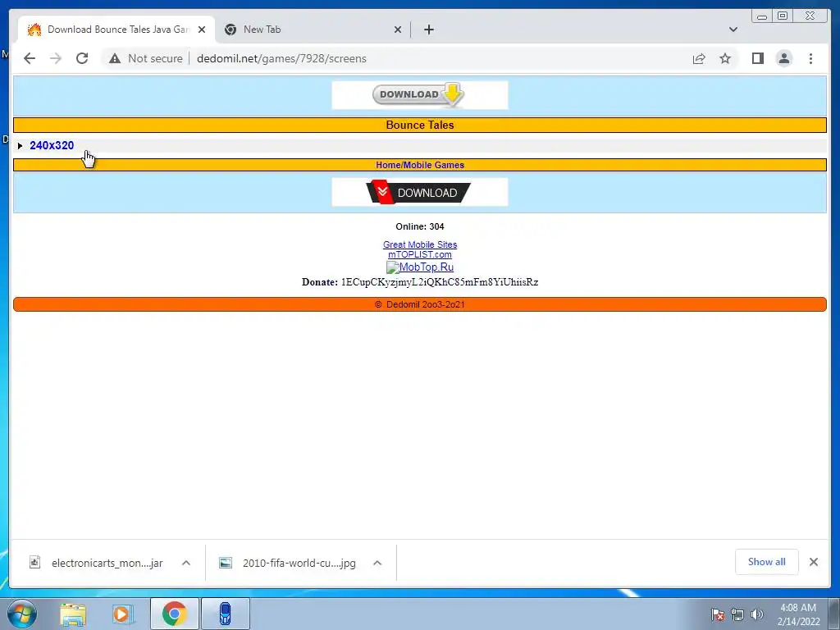Viewport: 840px width, 630px height.
Task: Show all downloads
Action: [767, 561]
